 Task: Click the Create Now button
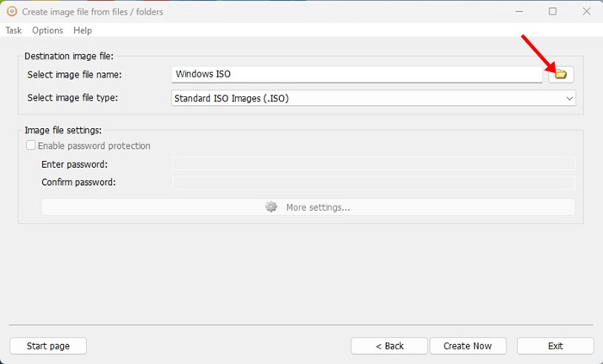[468, 346]
